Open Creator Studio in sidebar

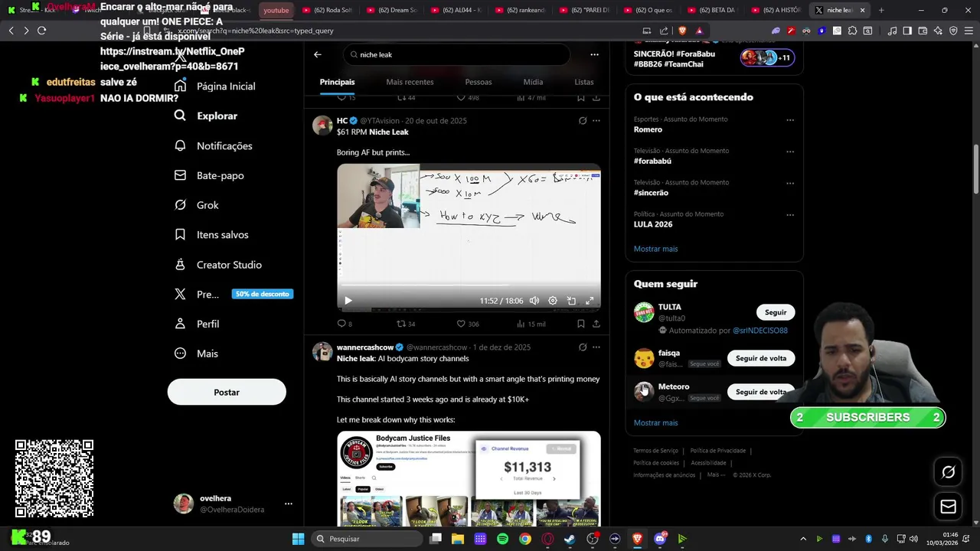coord(217,265)
